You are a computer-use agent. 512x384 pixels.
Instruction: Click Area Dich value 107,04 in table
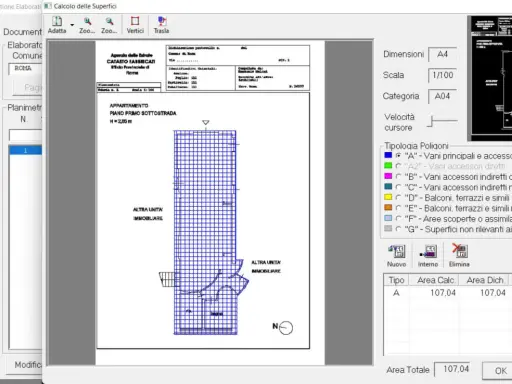click(x=493, y=293)
